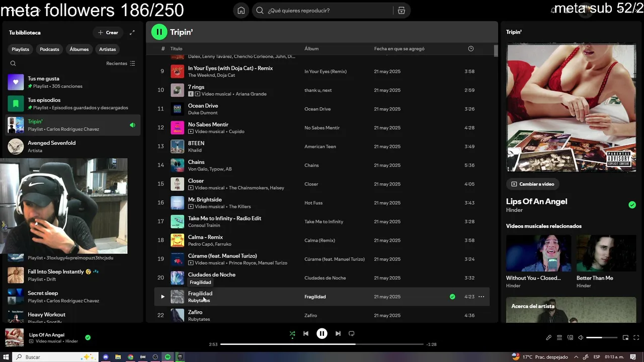Skip to the previous track

point(306,333)
